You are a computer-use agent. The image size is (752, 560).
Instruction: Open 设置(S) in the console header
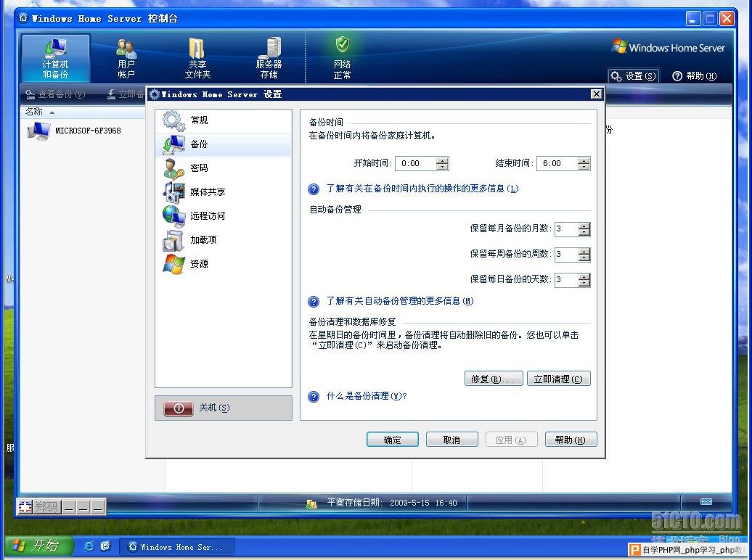pos(634,75)
